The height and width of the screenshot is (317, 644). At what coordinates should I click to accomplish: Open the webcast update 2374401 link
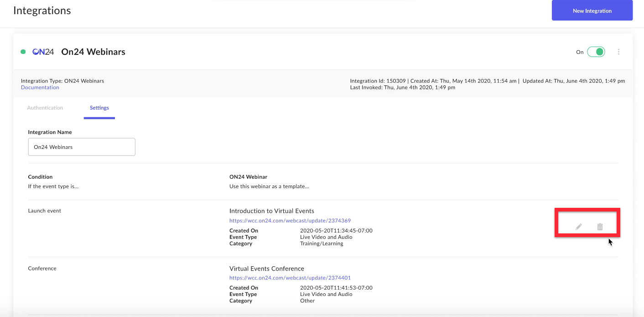pos(290,278)
